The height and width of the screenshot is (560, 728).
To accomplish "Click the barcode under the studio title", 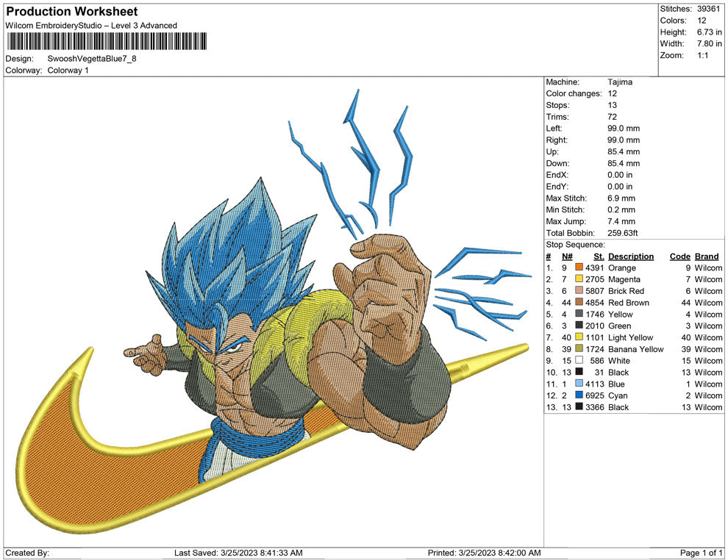I will (107, 41).
